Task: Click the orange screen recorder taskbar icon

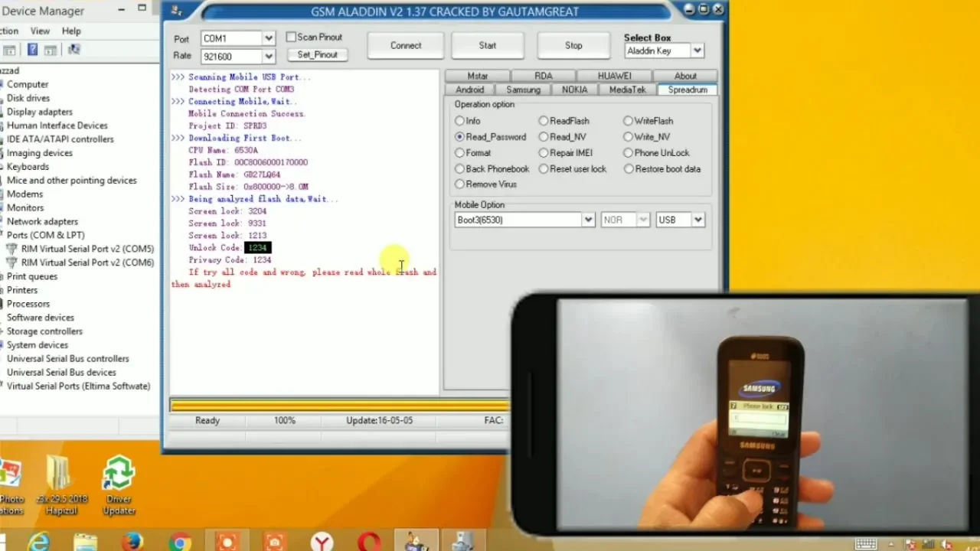Action: coord(227,543)
